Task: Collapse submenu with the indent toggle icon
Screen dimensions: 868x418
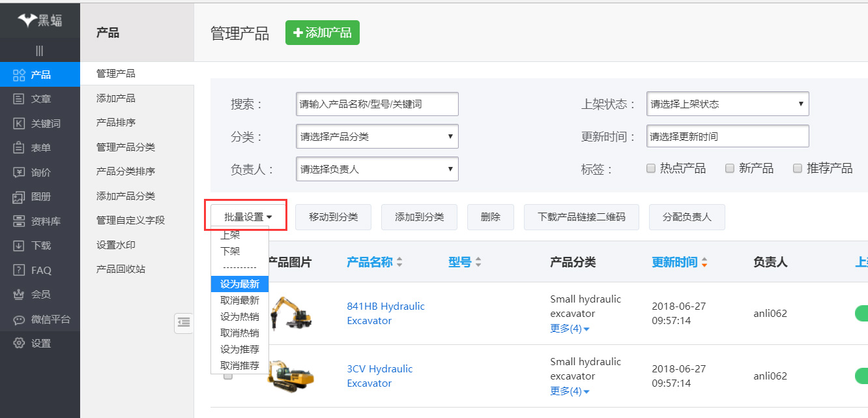Action: pos(184,321)
